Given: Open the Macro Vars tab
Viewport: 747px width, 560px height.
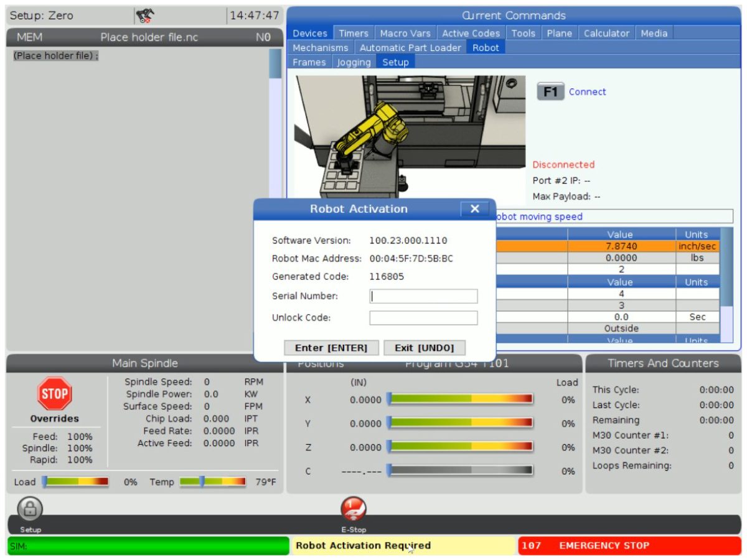Looking at the screenshot, I should coord(405,34).
